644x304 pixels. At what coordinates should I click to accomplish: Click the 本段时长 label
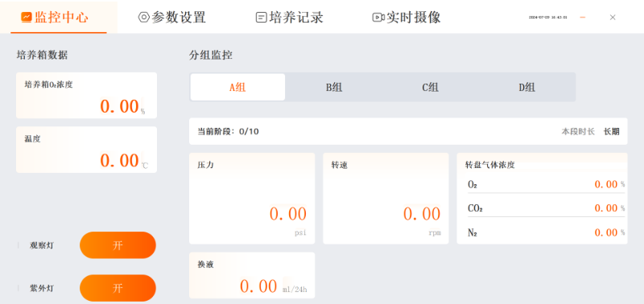(x=578, y=132)
